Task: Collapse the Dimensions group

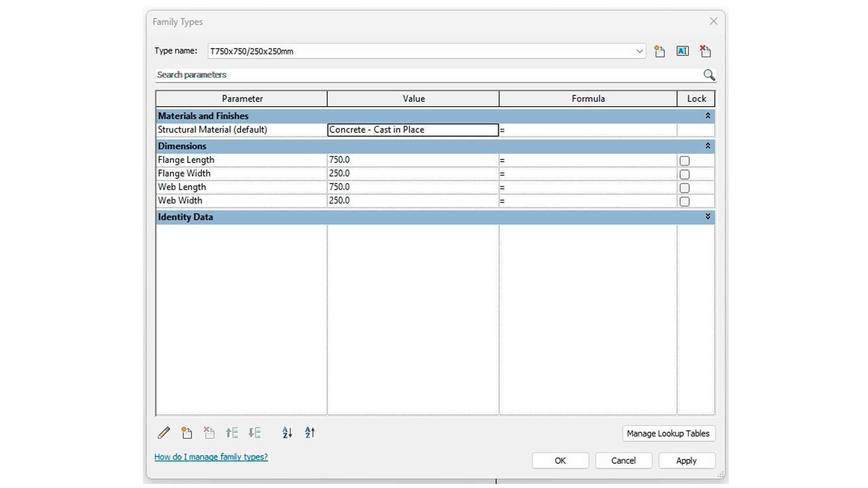Action: coord(708,146)
